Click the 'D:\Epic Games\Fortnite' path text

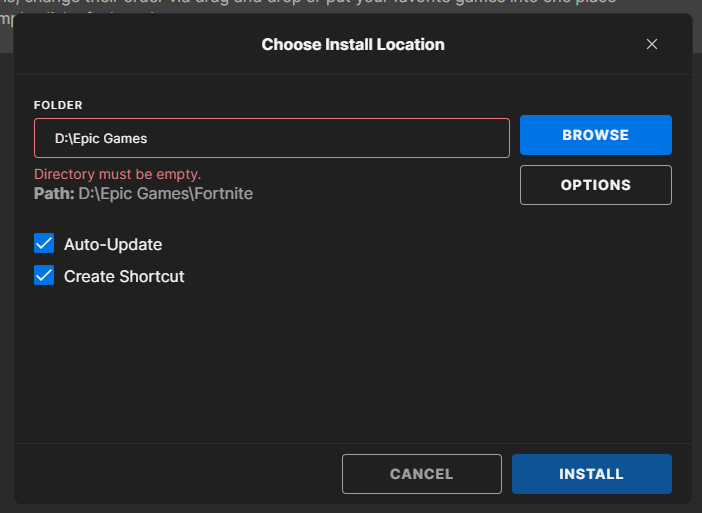[x=166, y=193]
